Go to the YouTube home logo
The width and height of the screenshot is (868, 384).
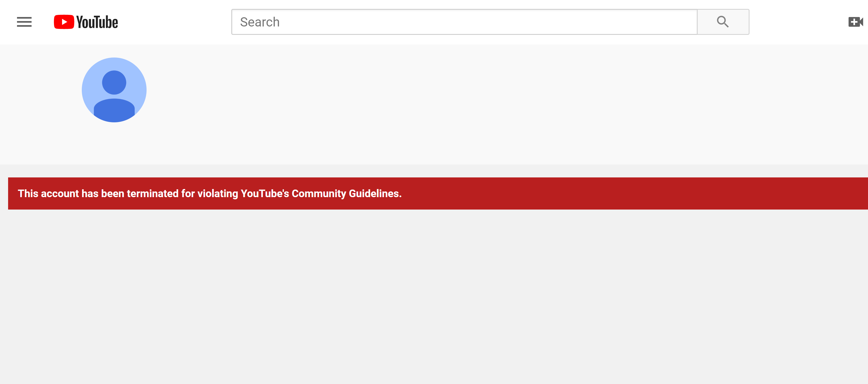click(x=86, y=22)
